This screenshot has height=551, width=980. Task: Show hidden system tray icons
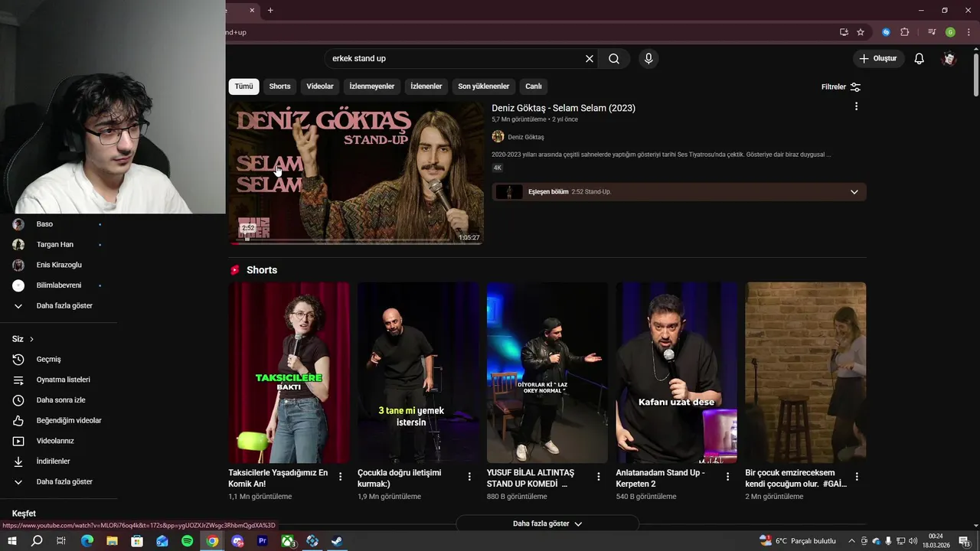click(851, 541)
